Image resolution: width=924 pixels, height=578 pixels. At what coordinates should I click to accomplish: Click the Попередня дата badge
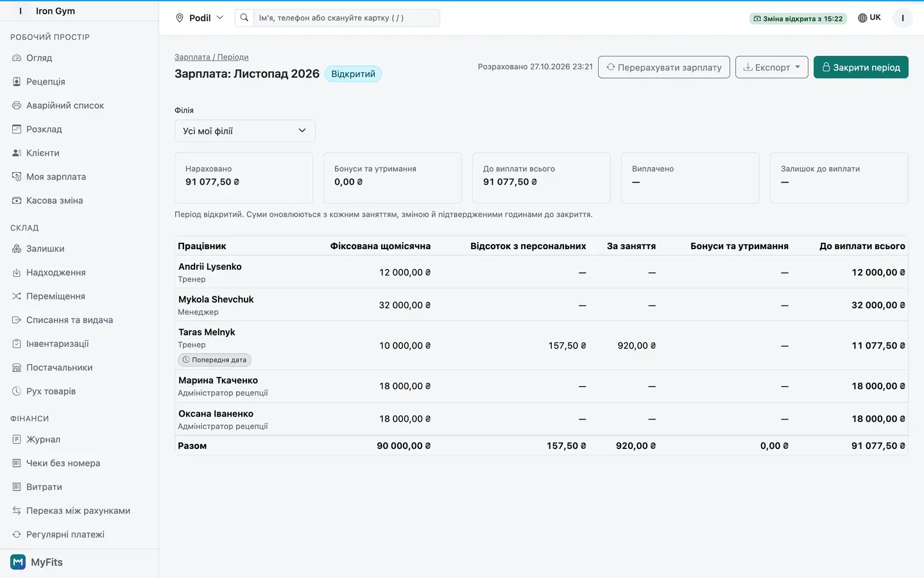[x=214, y=360]
